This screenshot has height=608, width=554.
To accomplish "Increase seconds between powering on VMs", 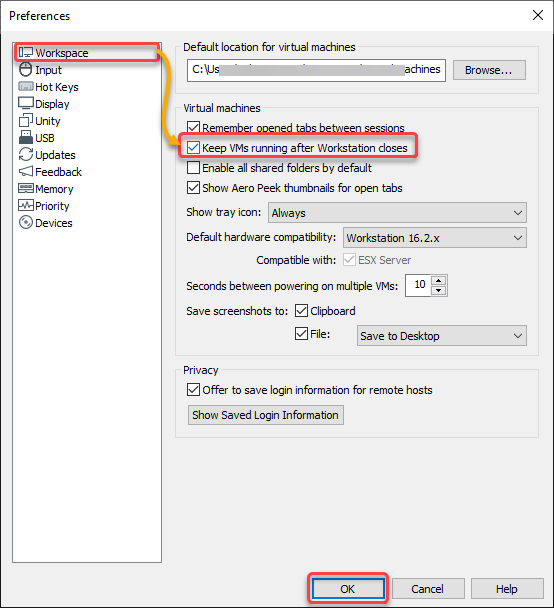I will 438,280.
